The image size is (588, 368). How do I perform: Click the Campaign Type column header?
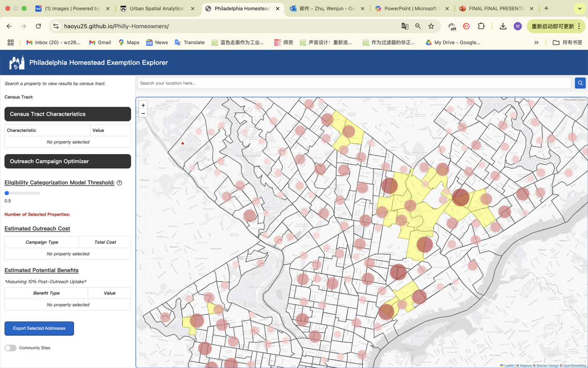[x=42, y=242]
